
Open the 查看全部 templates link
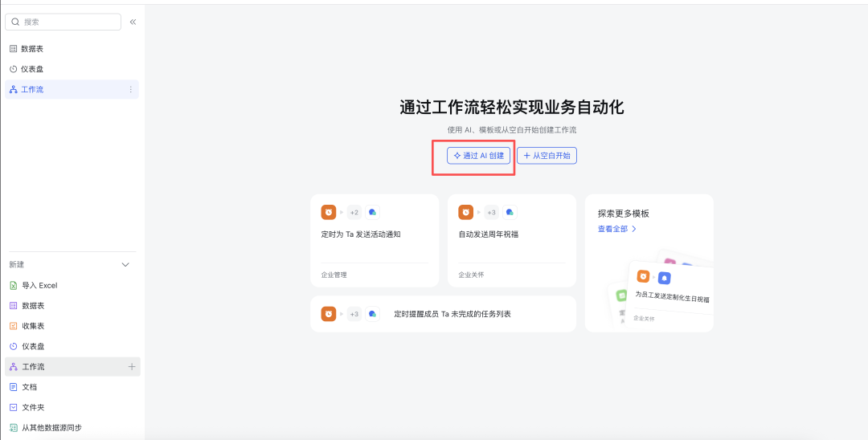[616, 229]
